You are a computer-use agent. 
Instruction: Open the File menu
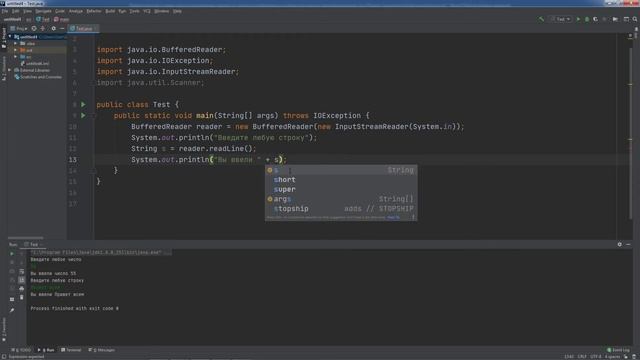(x=4, y=11)
